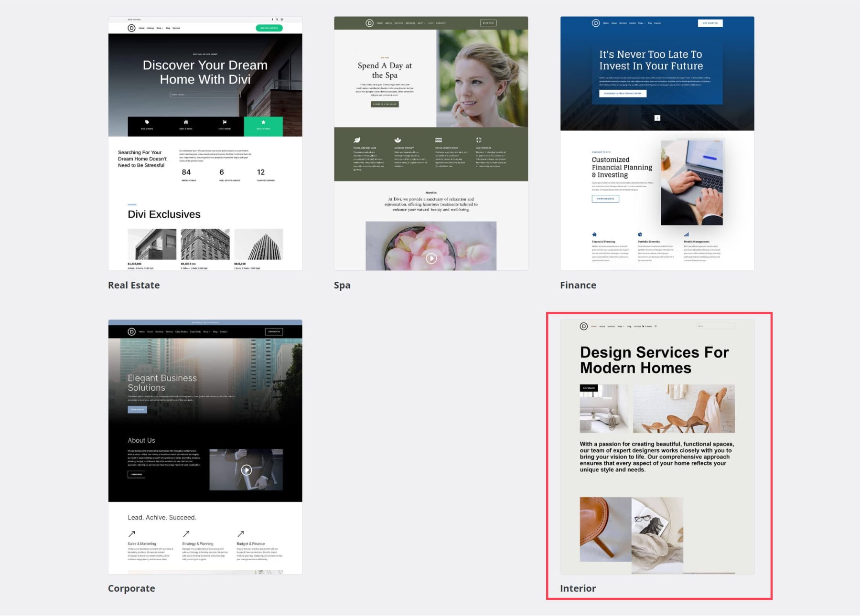The height and width of the screenshot is (616, 860).
Task: Click the play button on the Spa rose petals video
Action: (431, 258)
